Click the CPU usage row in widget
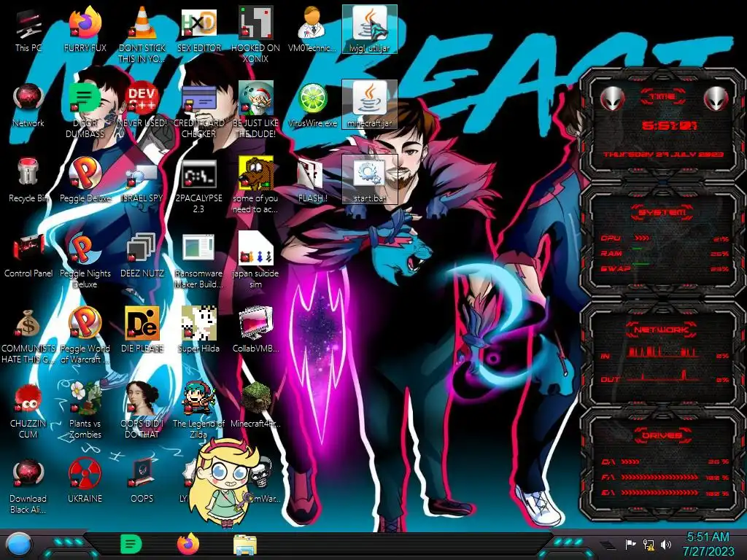The height and width of the screenshot is (560, 747). 665,238
